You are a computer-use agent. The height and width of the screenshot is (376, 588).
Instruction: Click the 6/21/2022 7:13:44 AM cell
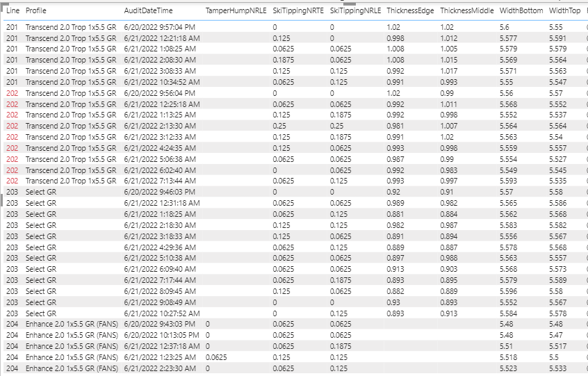pyautogui.click(x=160, y=181)
